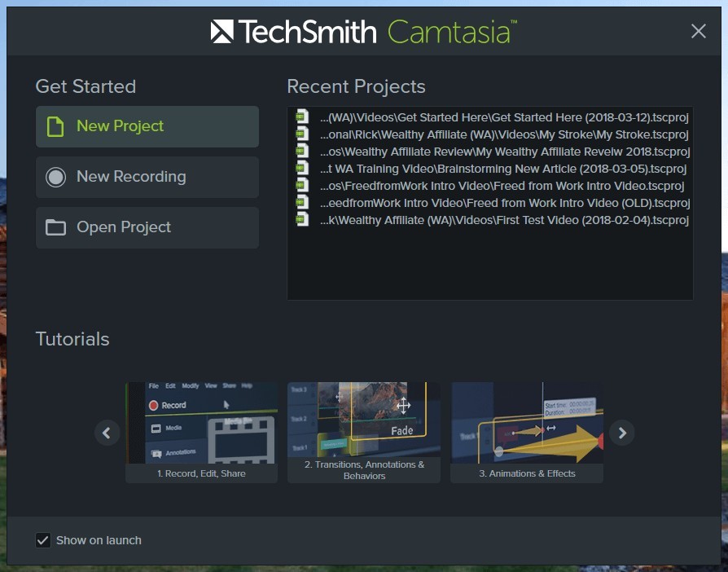Click the 1. Record, Edit, Share caption
Image resolution: width=728 pixels, height=572 pixels.
[201, 473]
